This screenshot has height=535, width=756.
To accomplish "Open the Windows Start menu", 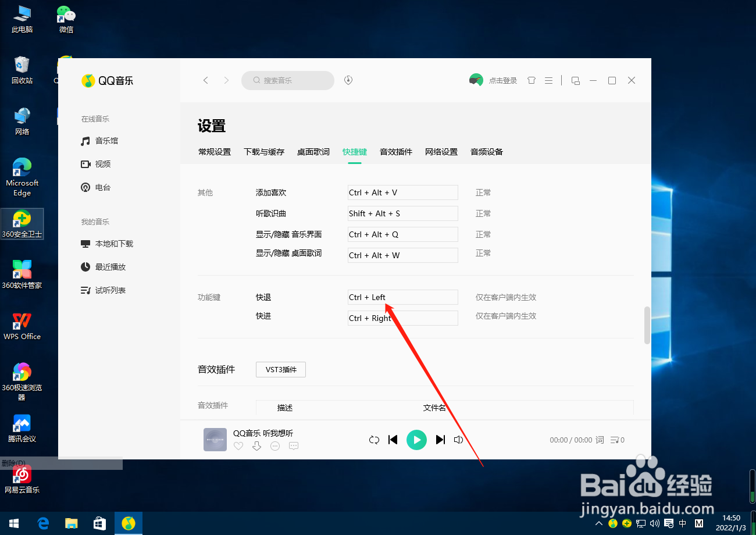I will click(x=13, y=523).
